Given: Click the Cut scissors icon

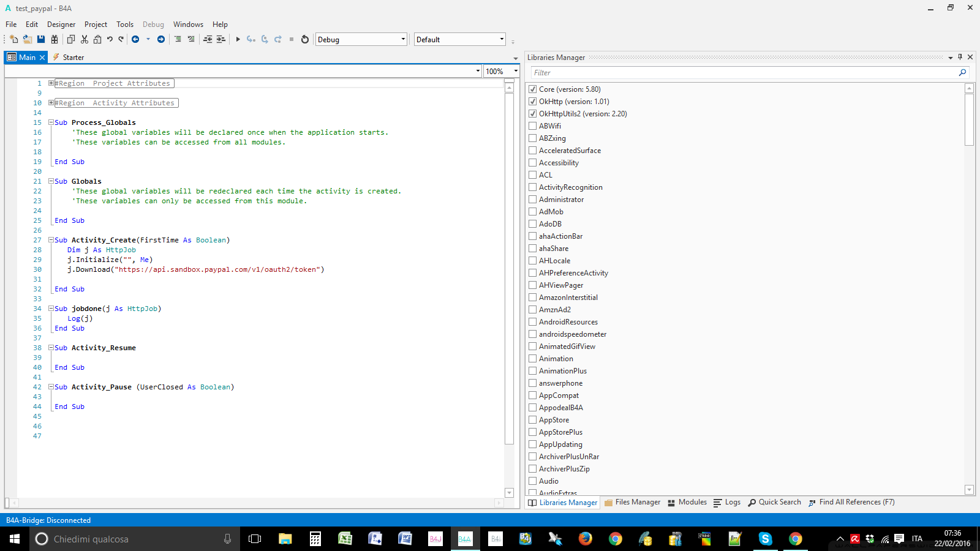Looking at the screenshot, I should pyautogui.click(x=85, y=39).
